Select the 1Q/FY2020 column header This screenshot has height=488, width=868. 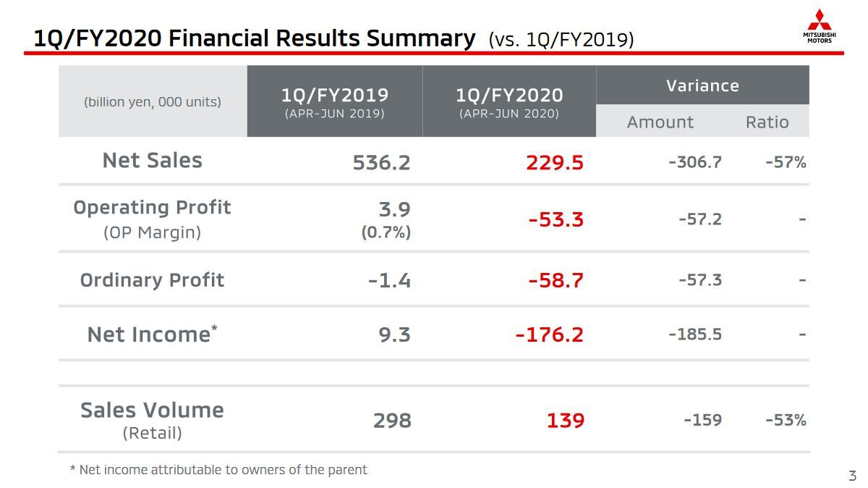[509, 101]
